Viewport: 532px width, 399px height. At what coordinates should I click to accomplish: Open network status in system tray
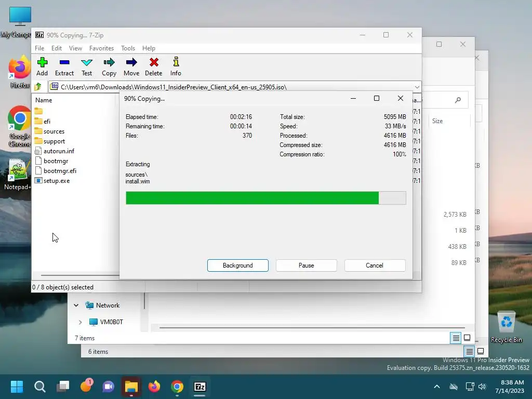coord(470,387)
